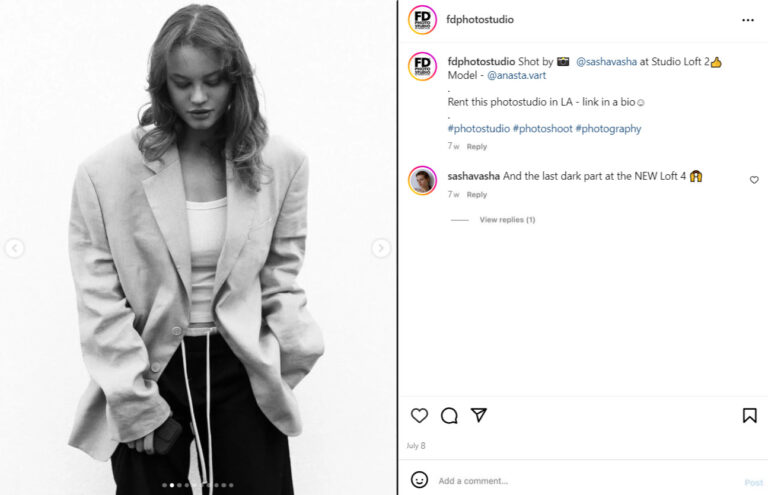Open #photography hashtag
The width and height of the screenshot is (768, 495).
(608, 129)
